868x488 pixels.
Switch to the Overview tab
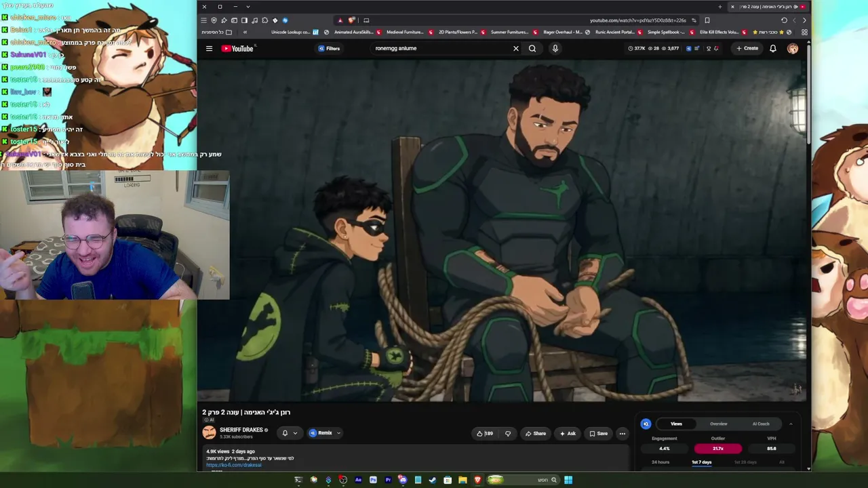coord(718,424)
